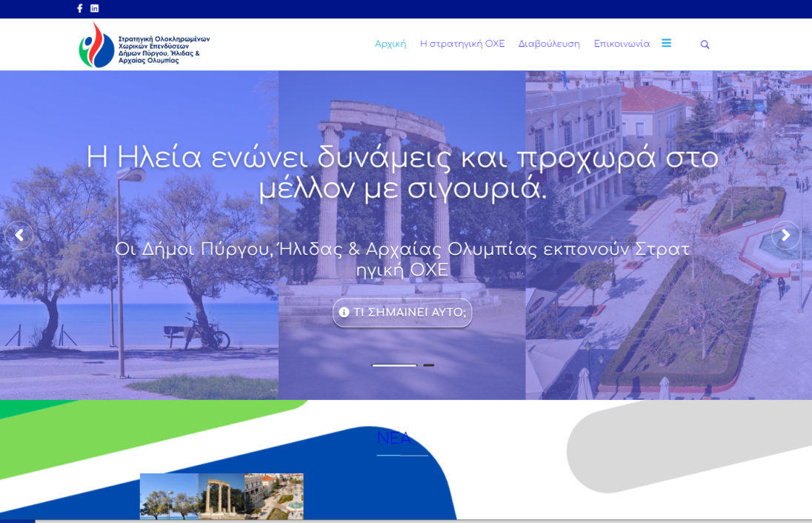Image resolution: width=812 pixels, height=523 pixels.
Task: Click the right carousel arrow
Action: tap(785, 235)
